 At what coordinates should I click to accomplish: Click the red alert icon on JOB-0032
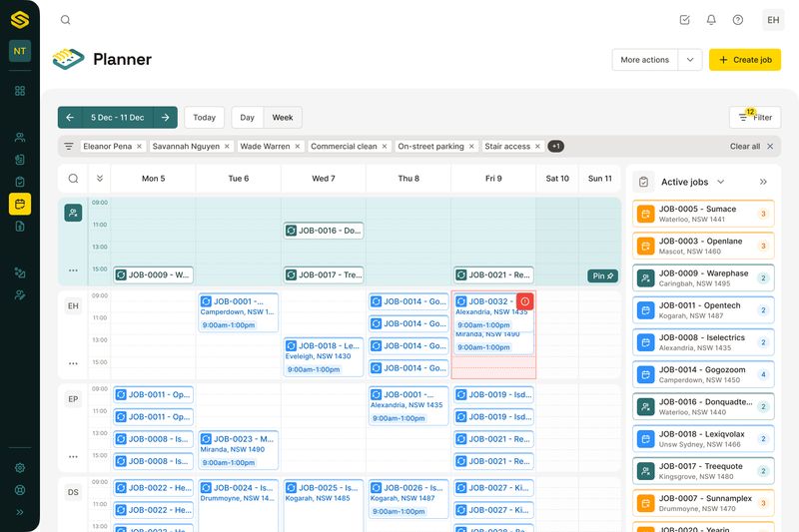(x=525, y=301)
